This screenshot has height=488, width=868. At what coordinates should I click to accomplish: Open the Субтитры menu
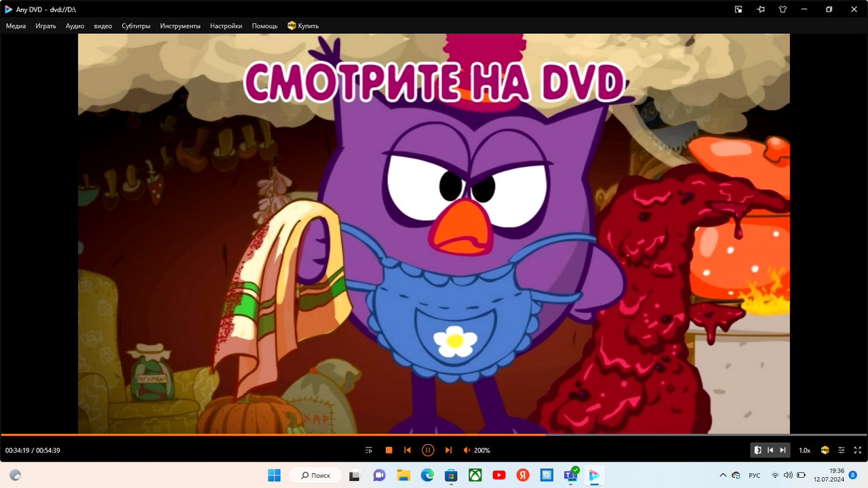pyautogui.click(x=136, y=26)
